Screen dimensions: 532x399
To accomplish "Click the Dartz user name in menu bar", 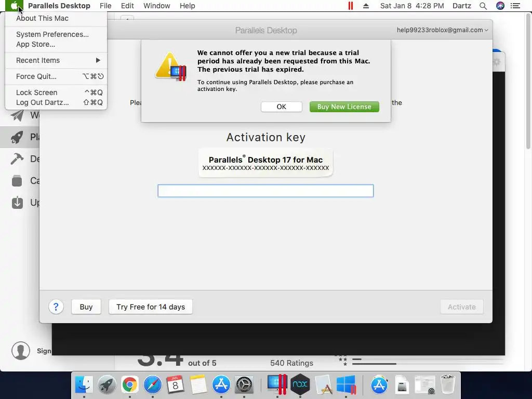I will pos(462,6).
